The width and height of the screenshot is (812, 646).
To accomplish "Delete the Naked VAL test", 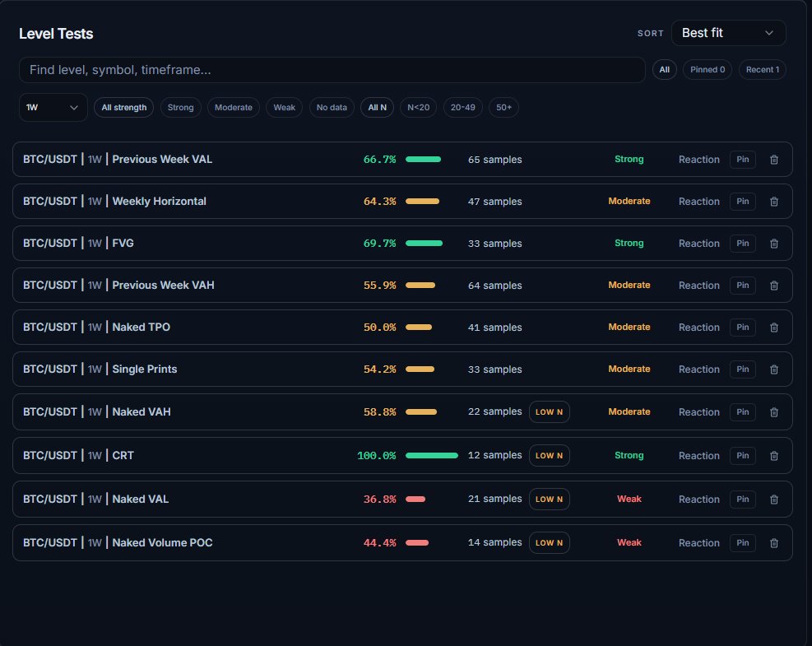I will tap(773, 500).
